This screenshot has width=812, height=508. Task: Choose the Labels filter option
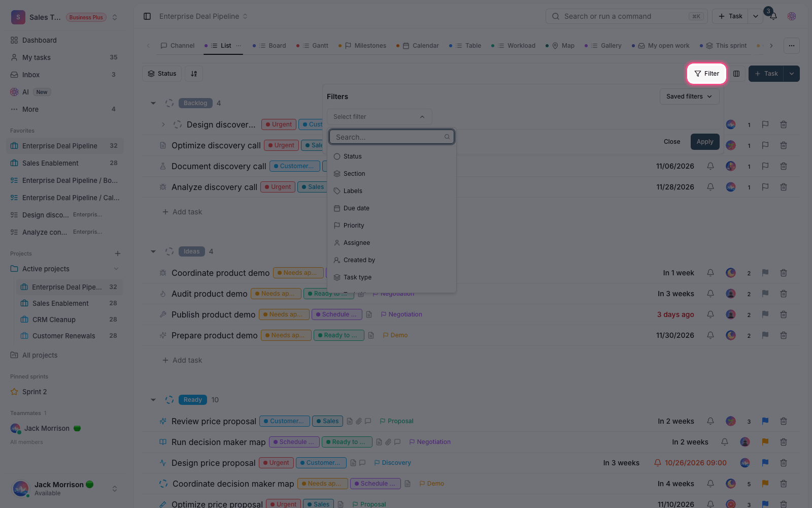tap(392, 191)
